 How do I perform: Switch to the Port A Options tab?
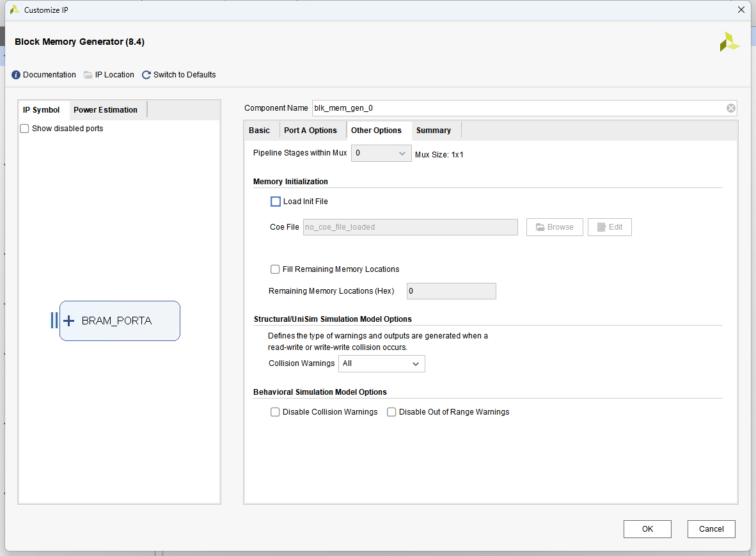pos(310,131)
